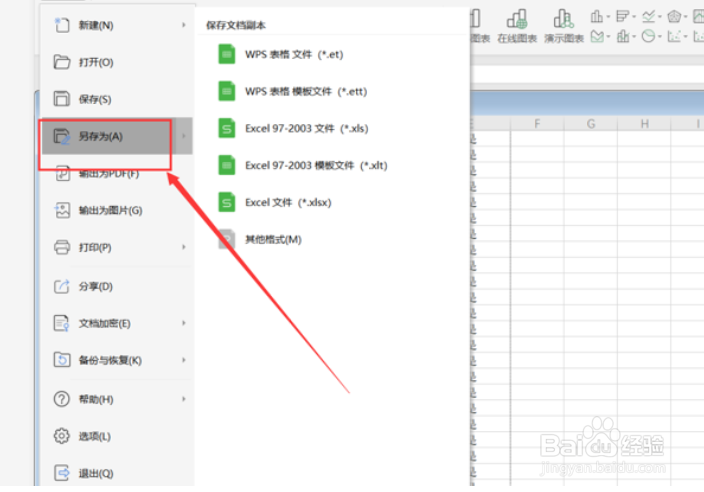Expand the 帮助(H) submenu arrow
704x492 pixels.
[184, 399]
